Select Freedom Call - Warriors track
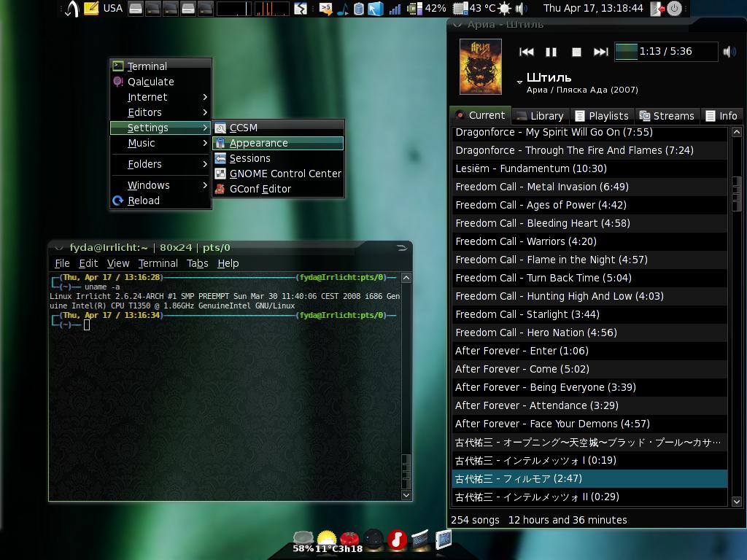Viewport: 747px width, 560px height. (589, 241)
